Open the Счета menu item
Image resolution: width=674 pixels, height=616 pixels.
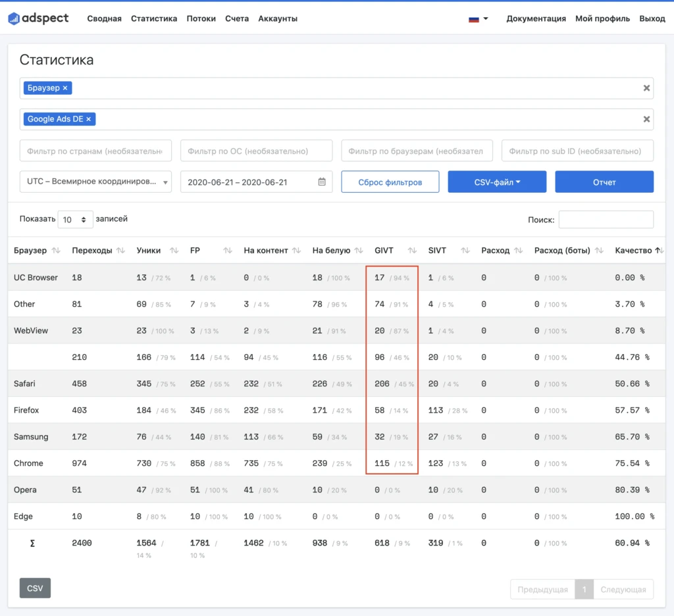pyautogui.click(x=237, y=18)
